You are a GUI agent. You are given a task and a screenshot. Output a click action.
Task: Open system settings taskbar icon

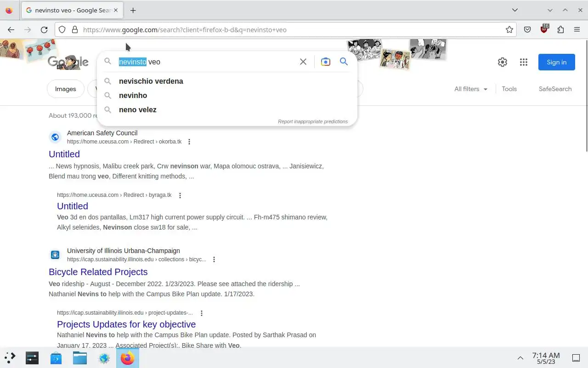pos(32,357)
